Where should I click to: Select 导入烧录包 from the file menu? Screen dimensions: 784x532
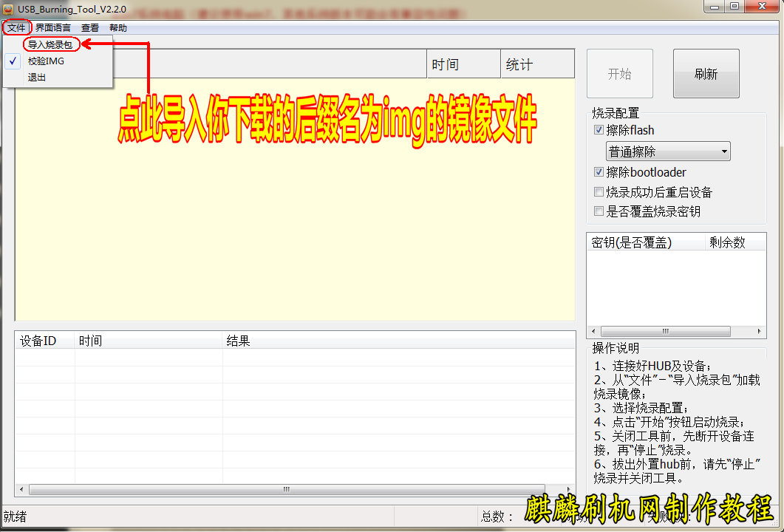pyautogui.click(x=50, y=45)
